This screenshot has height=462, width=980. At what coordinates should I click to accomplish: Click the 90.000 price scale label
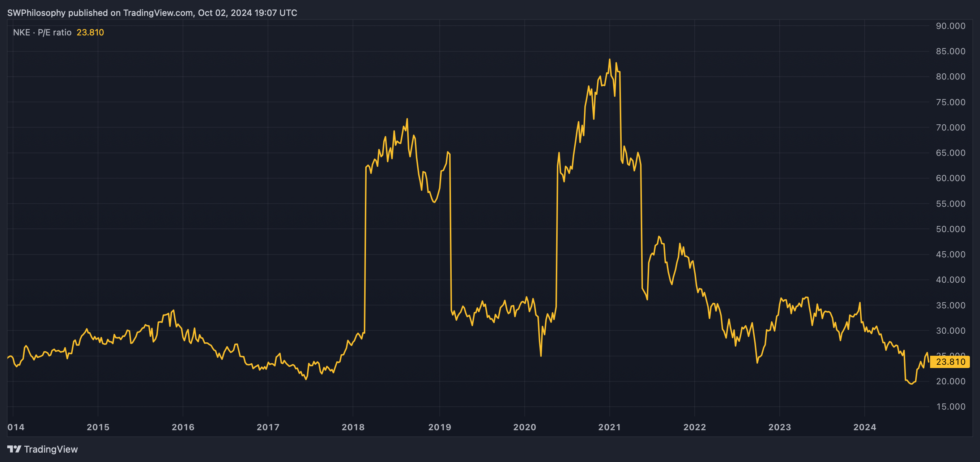pos(950,26)
